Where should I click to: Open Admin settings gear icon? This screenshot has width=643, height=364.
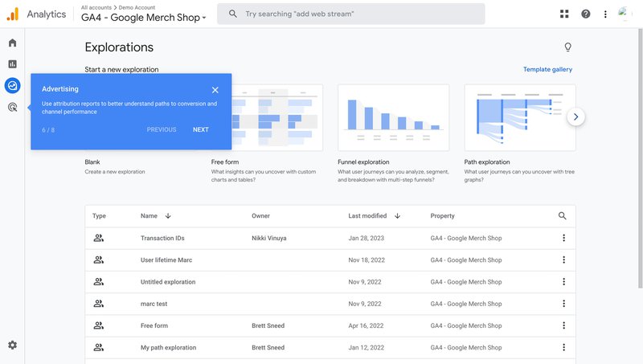tap(12, 345)
